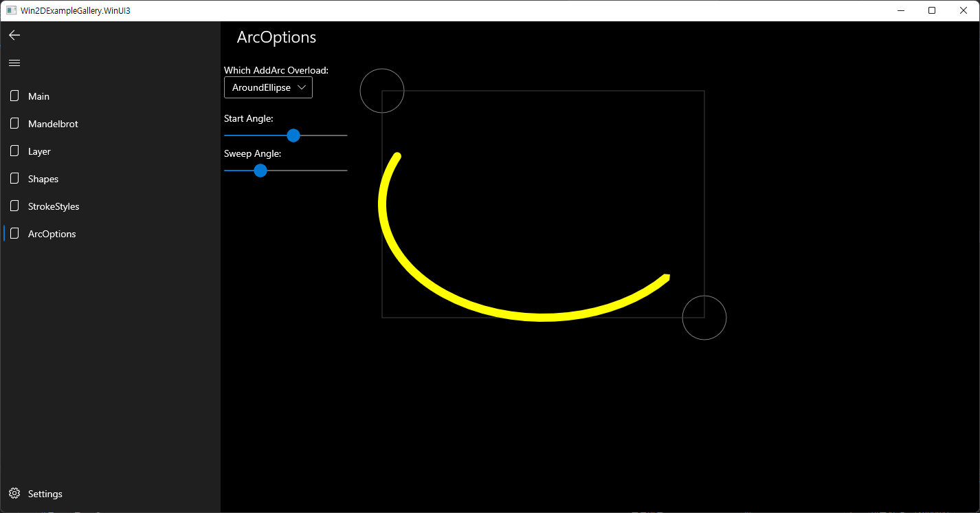Click the page icon beside Layer

click(x=14, y=151)
